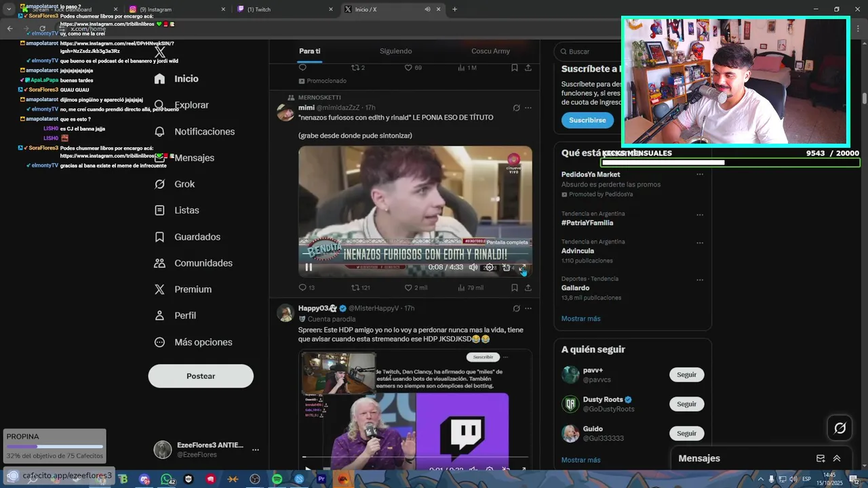
Task: Share the promoted post at the top
Action: pos(528,68)
